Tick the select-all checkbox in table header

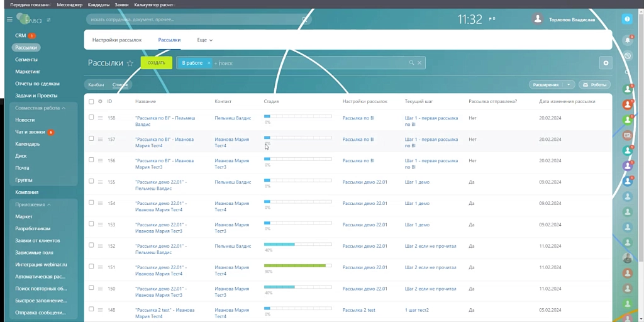coord(91,101)
